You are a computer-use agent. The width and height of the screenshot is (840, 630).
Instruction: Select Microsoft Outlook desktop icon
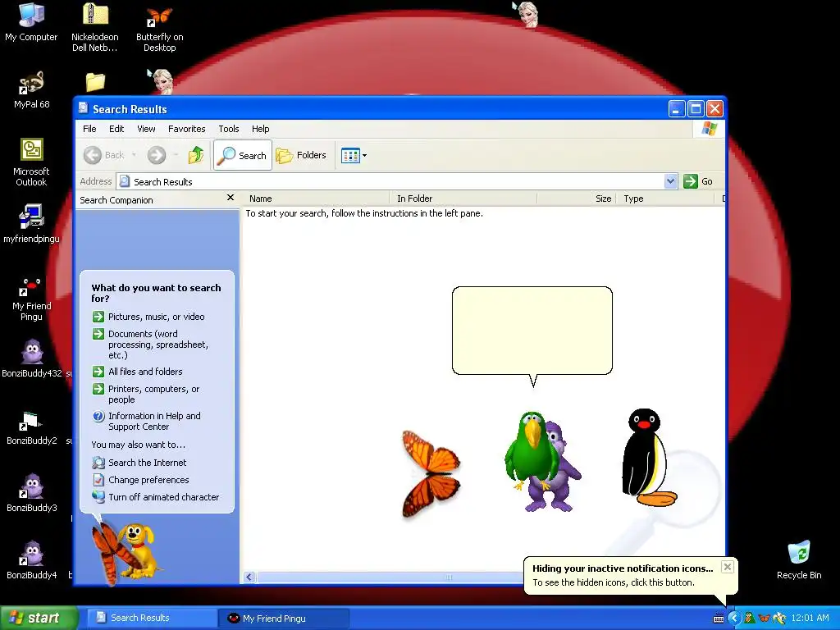click(31, 162)
